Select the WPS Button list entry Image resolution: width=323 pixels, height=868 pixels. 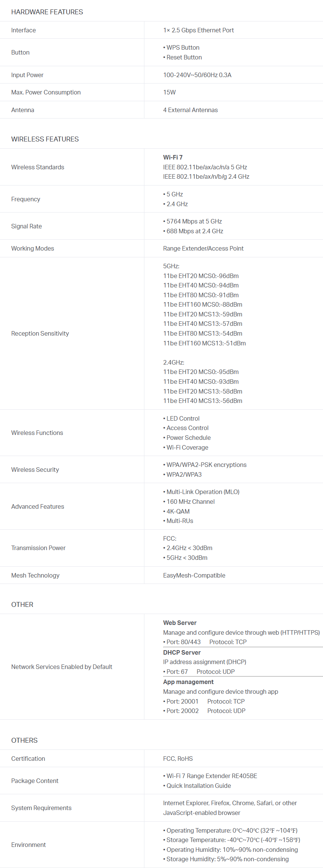pos(183,47)
